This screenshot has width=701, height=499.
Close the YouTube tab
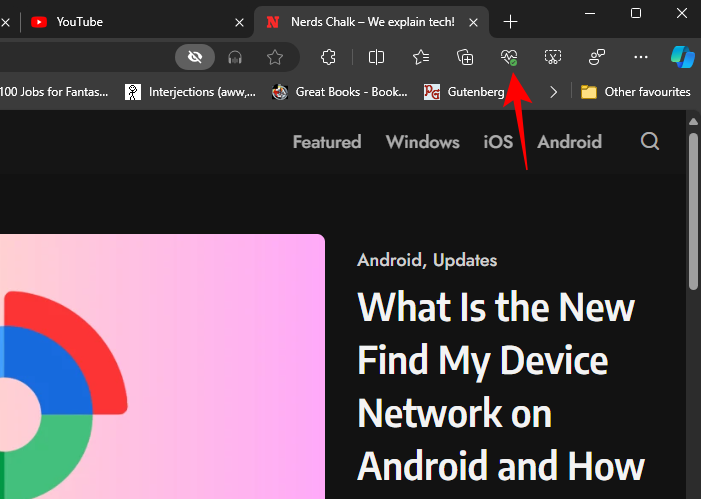tap(240, 22)
